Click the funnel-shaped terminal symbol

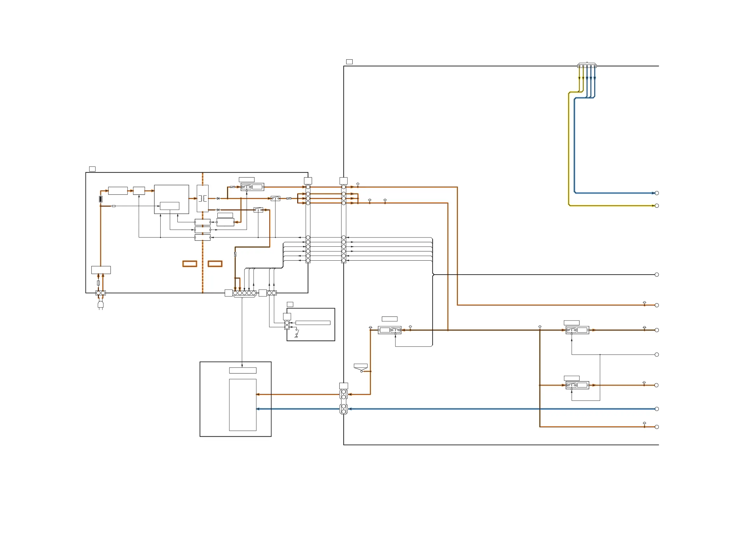pyautogui.click(x=361, y=368)
